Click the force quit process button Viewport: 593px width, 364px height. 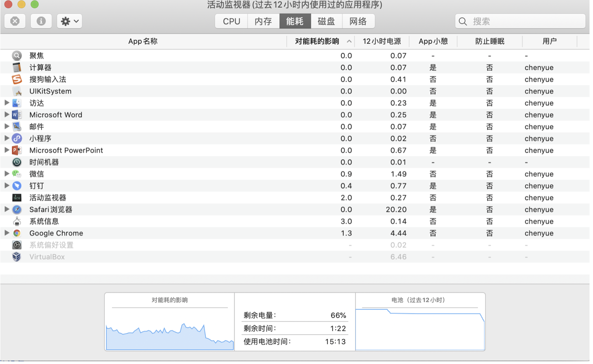(x=15, y=21)
